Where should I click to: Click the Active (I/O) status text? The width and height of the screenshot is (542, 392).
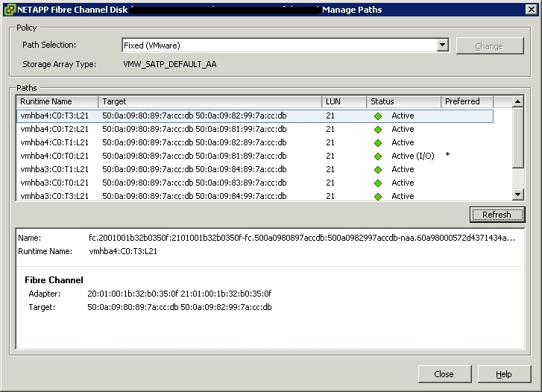(x=413, y=156)
